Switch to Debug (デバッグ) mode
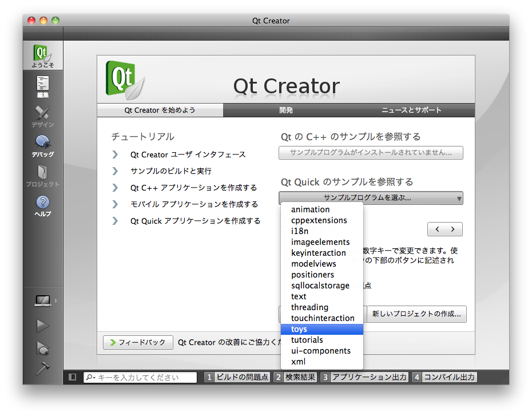The height and width of the screenshot is (416, 532). [43, 145]
